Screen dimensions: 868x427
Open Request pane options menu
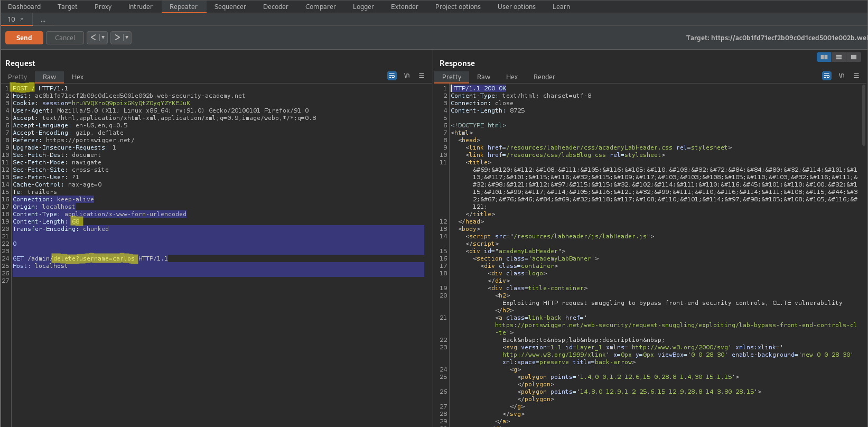pos(422,76)
